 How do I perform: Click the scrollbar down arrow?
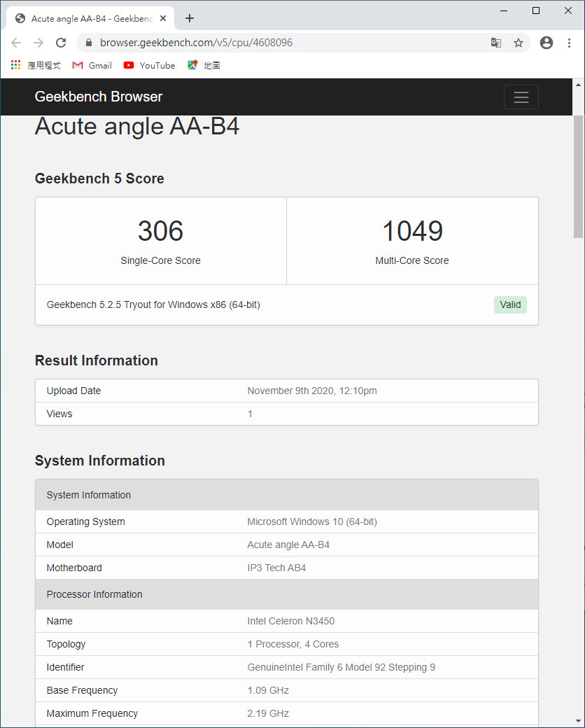579,720
